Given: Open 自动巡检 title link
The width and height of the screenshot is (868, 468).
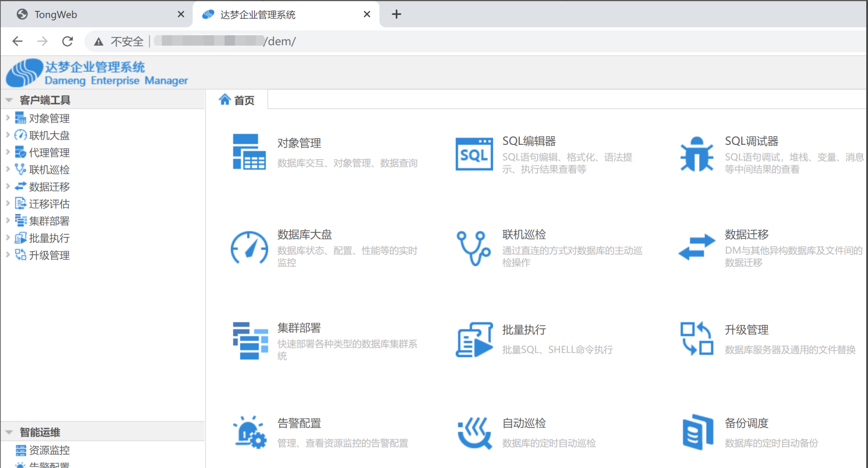Looking at the screenshot, I should pyautogui.click(x=524, y=423).
